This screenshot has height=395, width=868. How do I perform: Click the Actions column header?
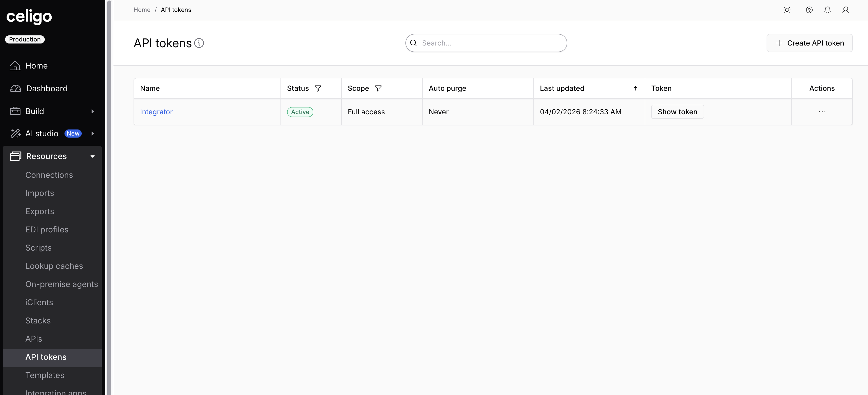click(x=822, y=88)
